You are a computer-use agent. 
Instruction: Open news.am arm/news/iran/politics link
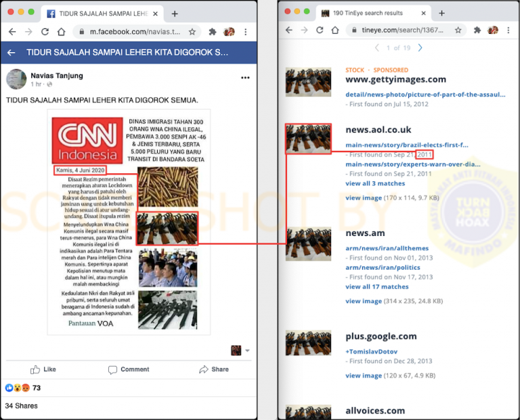(383, 267)
